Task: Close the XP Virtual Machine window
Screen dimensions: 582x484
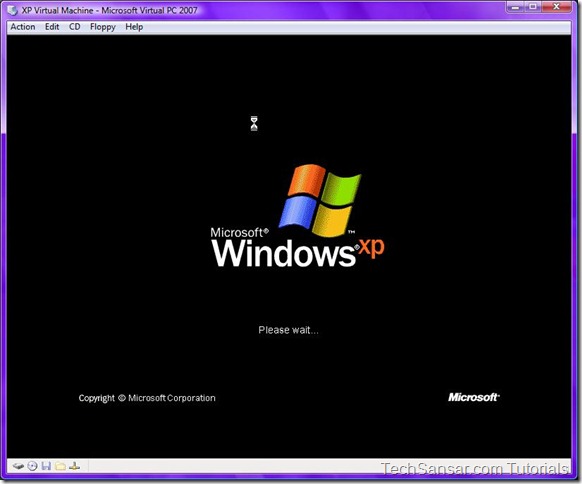Action: pos(556,7)
